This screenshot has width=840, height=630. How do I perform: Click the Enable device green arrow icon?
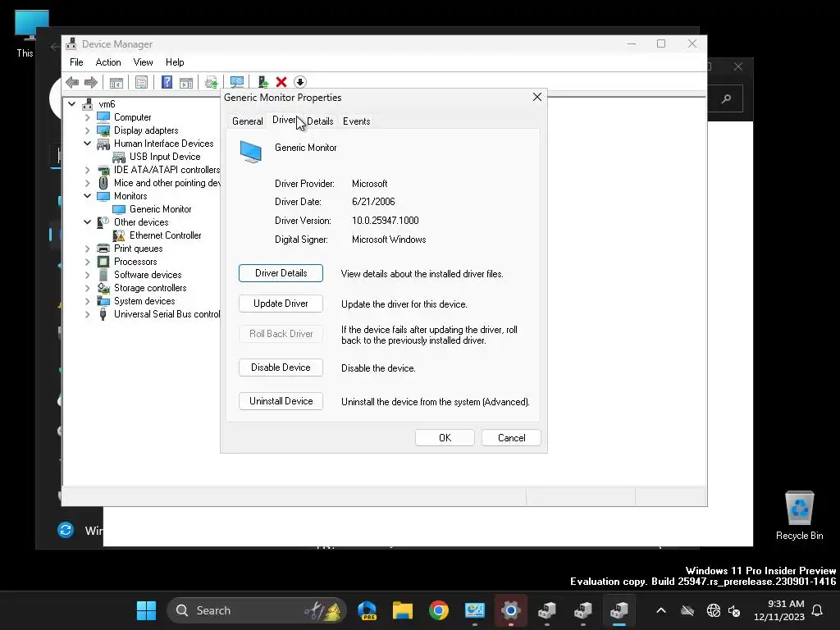[x=262, y=82]
